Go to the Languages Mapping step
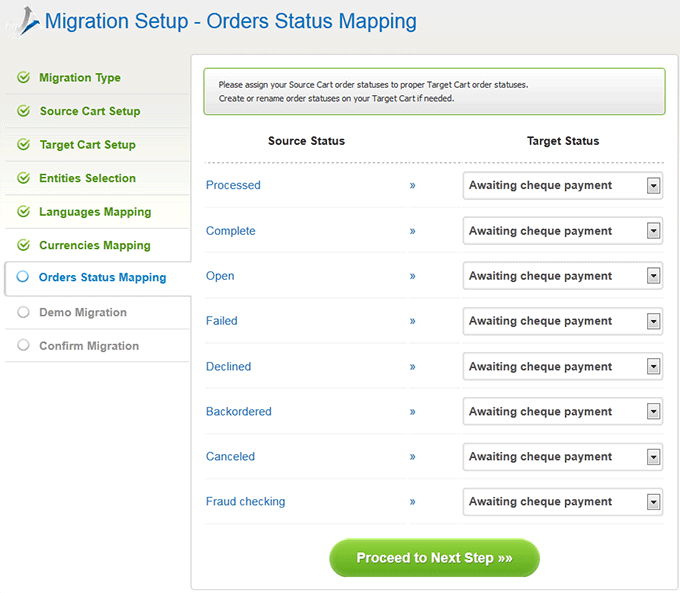The image size is (680, 593). pyautogui.click(x=95, y=212)
